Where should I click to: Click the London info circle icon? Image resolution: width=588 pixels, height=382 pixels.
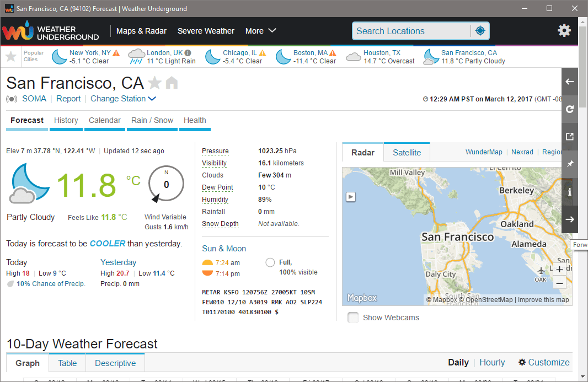point(188,53)
